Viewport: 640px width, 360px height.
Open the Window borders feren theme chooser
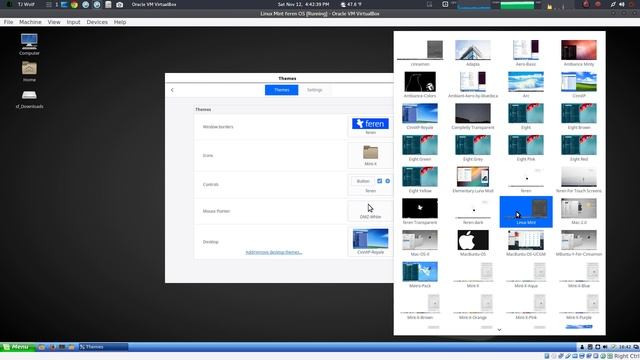[370, 126]
